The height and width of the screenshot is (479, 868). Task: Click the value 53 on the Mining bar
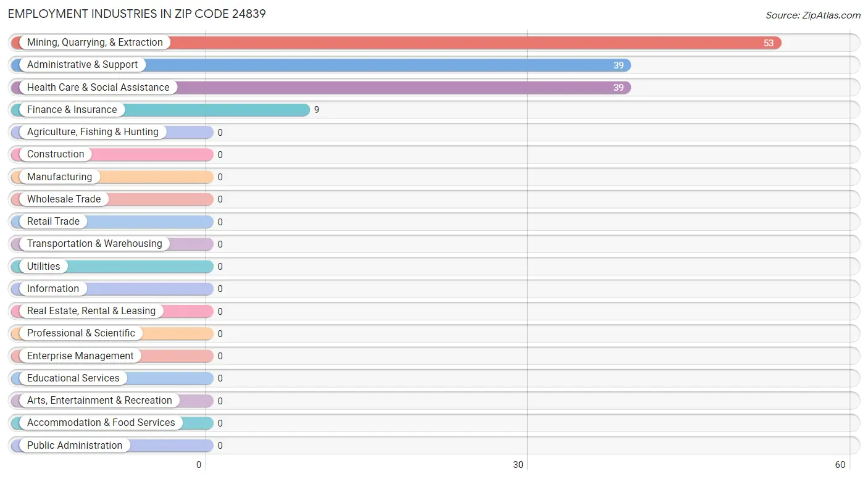769,43
